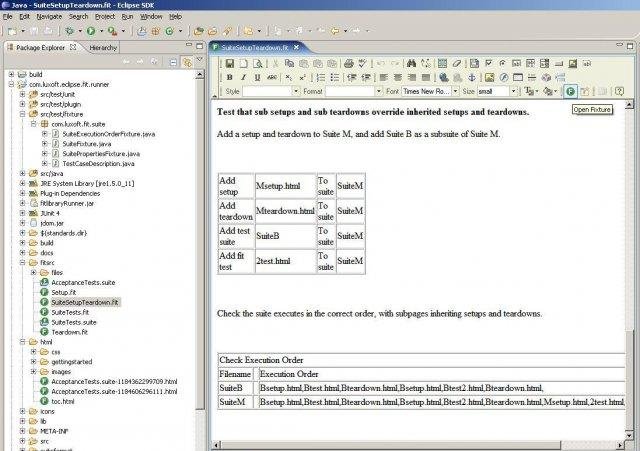Toggle Subscript formatting
The height and width of the screenshot is (451, 640).
tap(289, 78)
